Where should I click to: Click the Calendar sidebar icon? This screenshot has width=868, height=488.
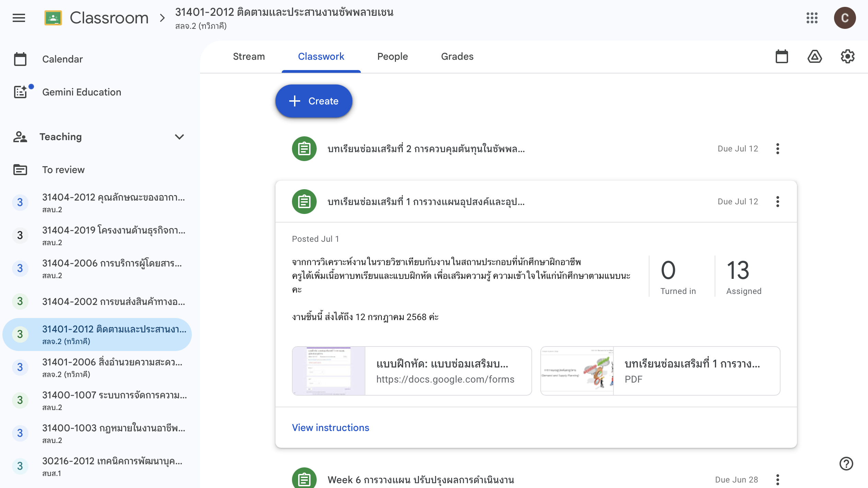(20, 59)
